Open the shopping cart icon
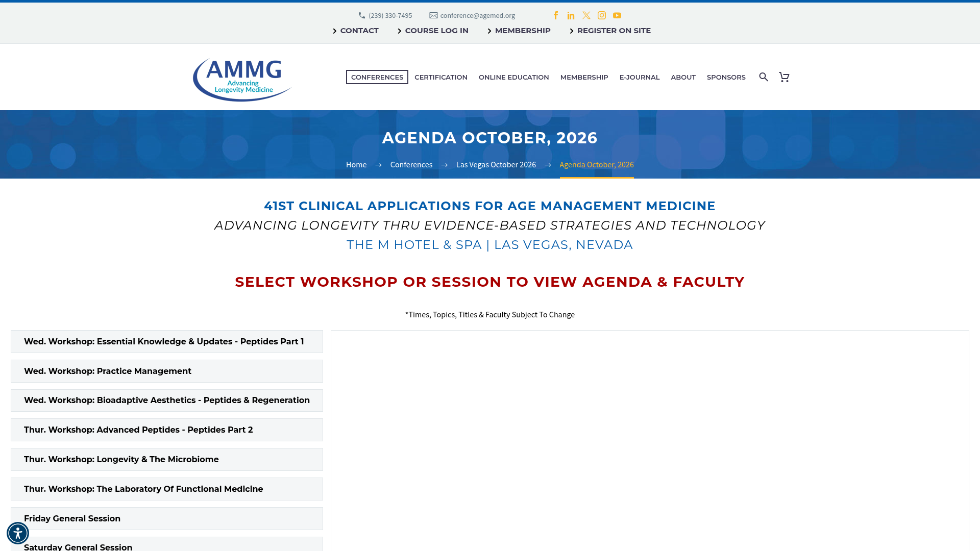This screenshot has height=551, width=980. [785, 77]
